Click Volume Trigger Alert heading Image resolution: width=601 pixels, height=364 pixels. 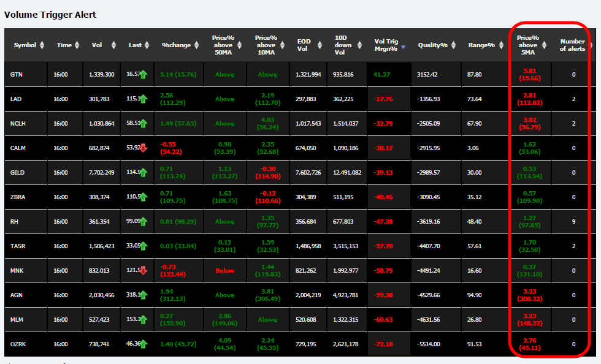point(50,15)
